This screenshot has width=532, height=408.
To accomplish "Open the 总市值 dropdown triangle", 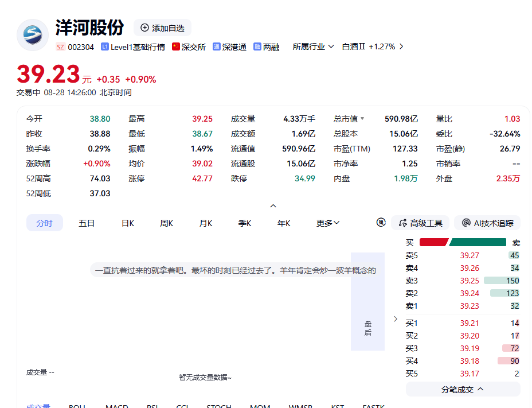I will (x=362, y=119).
